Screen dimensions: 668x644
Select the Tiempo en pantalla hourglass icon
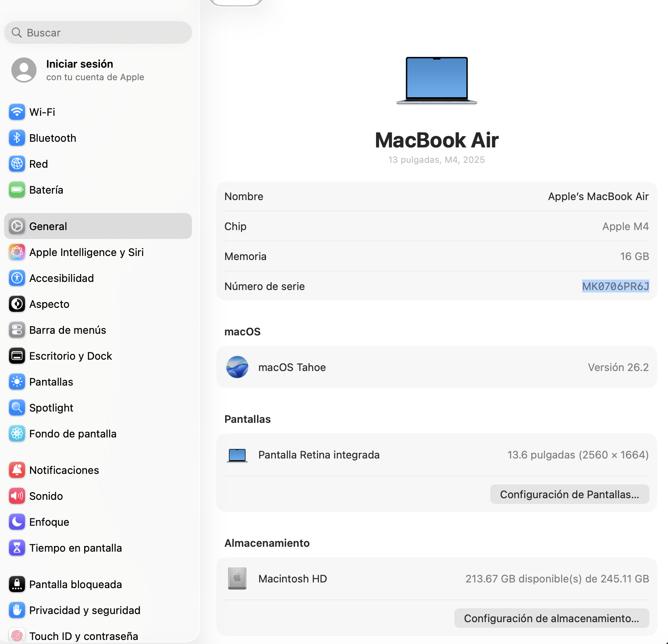pos(17,548)
